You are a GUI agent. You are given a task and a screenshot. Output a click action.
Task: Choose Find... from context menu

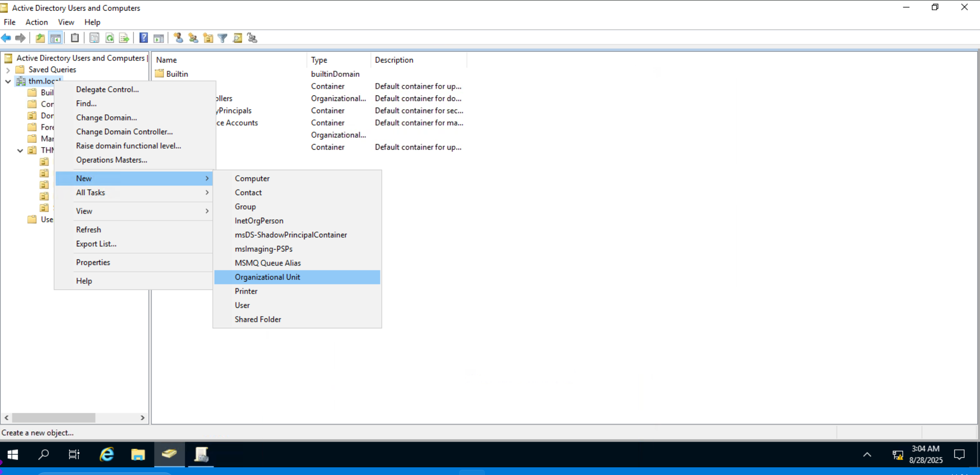[x=134, y=104]
